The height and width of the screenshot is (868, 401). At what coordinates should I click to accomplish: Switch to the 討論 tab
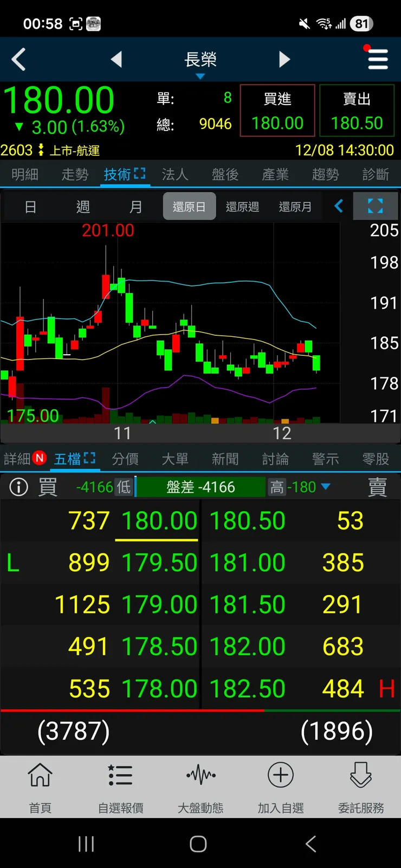coord(275,459)
